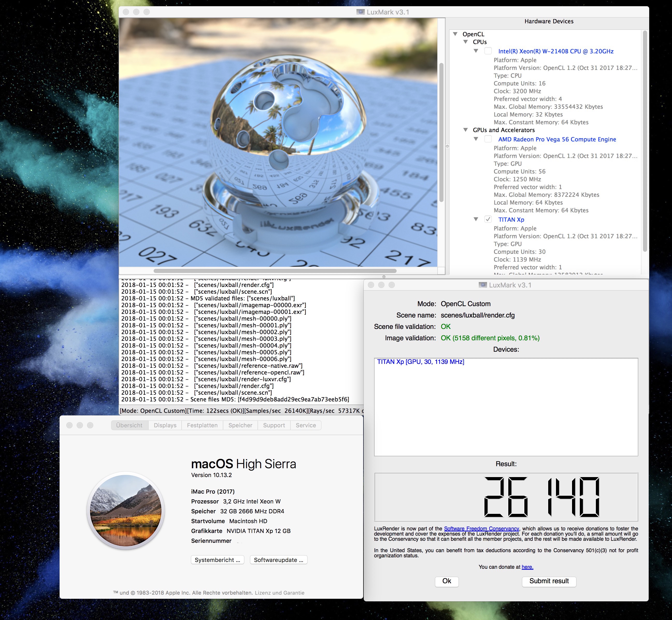Collapse the TITAN Xp device details
Screen dimensions: 672x620
(476, 219)
